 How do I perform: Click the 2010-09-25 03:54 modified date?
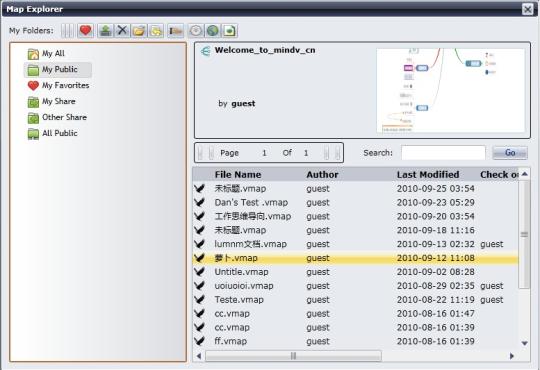[436, 188]
